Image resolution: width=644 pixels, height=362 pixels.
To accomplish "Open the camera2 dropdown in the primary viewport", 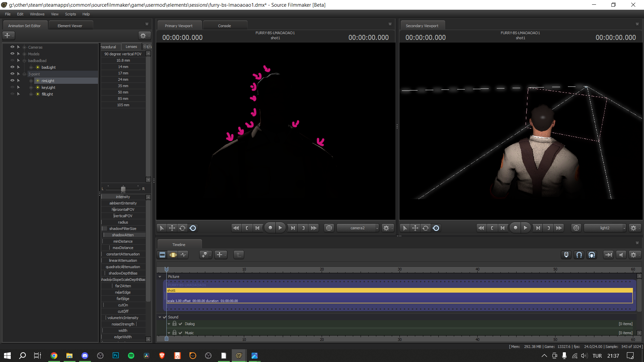I will coord(358,228).
